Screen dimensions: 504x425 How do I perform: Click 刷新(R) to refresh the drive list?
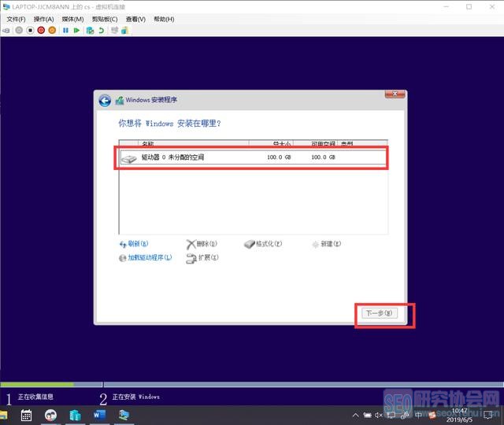[134, 244]
